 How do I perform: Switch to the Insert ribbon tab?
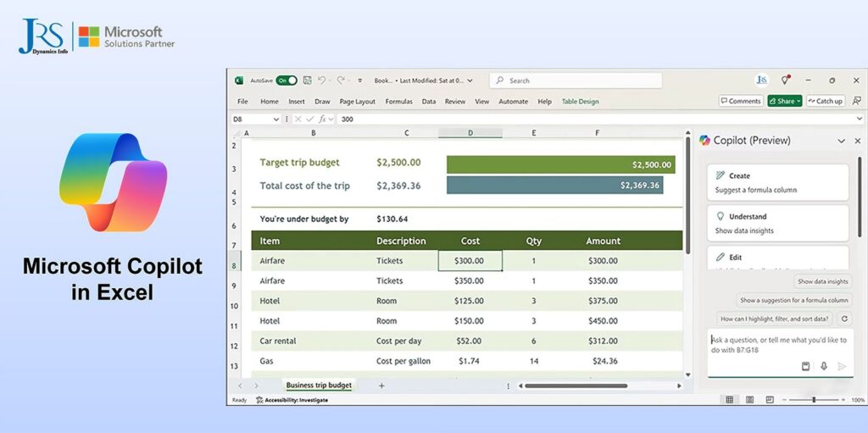pyautogui.click(x=297, y=102)
